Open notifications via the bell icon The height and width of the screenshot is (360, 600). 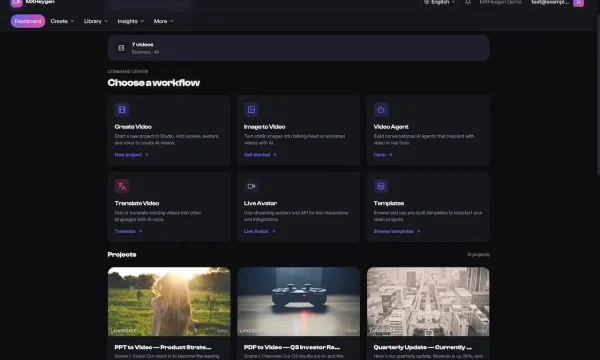coord(468,2)
